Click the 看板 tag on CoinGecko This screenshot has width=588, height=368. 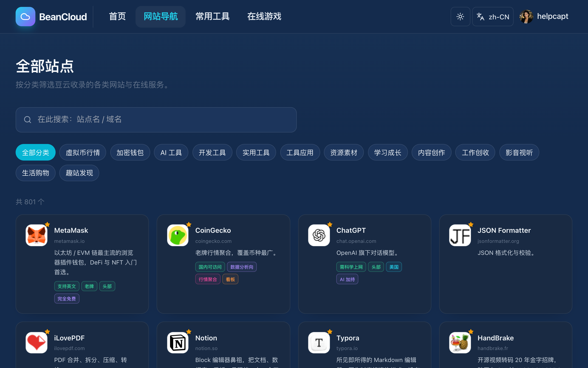pyautogui.click(x=230, y=279)
